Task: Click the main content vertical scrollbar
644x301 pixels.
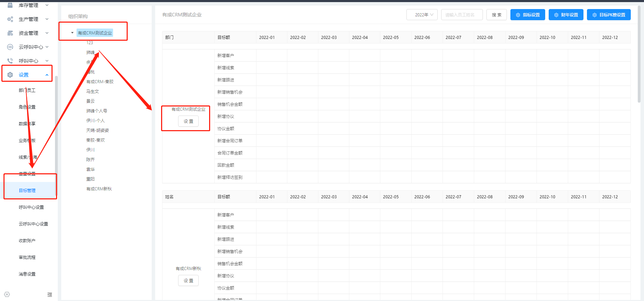Action: point(639,54)
